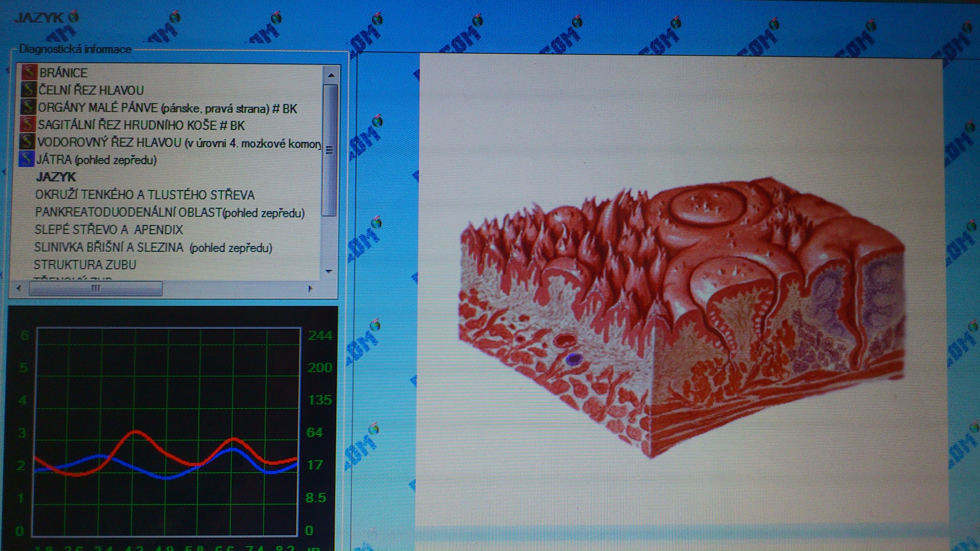Click the S icon beside VODOROVNÝ ŘEZ HLAVOU
The image size is (980, 551).
[x=27, y=142]
